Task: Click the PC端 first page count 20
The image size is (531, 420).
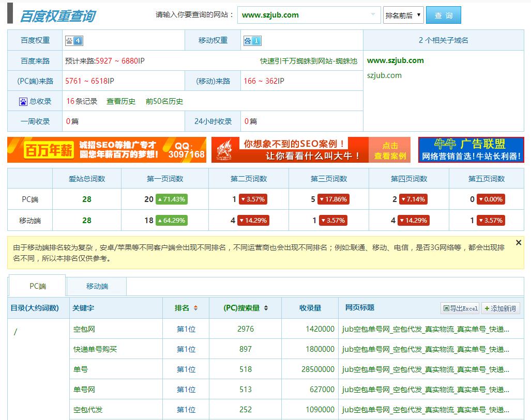Action: (149, 199)
